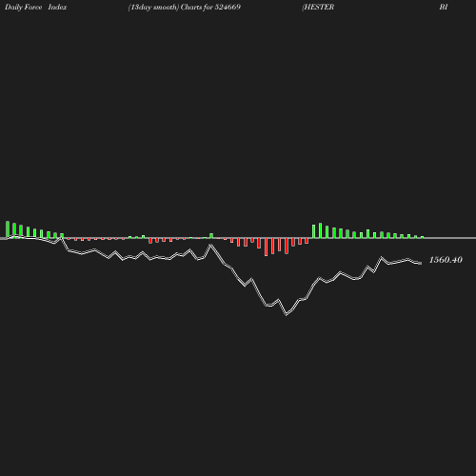Click the '(13day smooth) Charts for 524669' text

click(185, 8)
